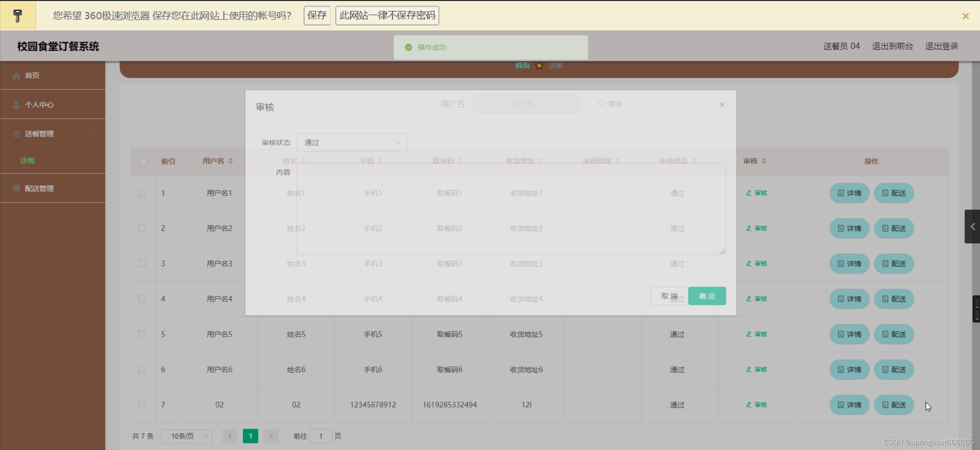Click the 退出登录 link

(x=942, y=46)
